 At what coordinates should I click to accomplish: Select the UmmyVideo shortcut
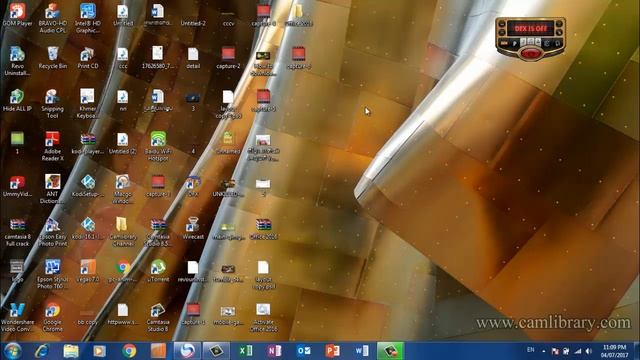[17, 187]
